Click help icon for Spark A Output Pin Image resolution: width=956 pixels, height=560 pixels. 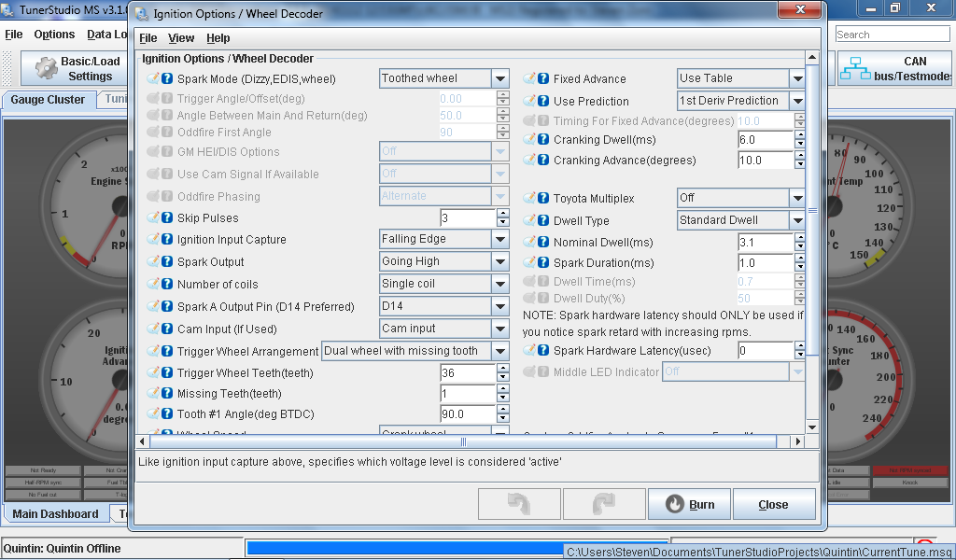click(167, 306)
